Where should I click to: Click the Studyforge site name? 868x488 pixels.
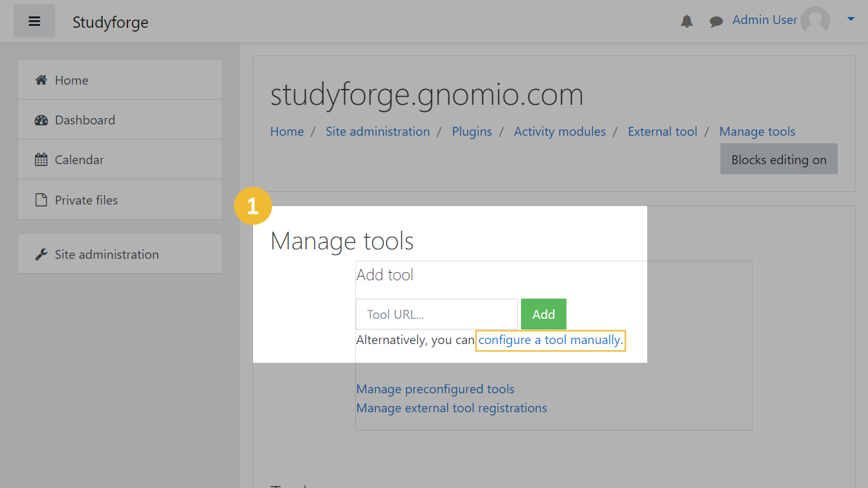(110, 23)
